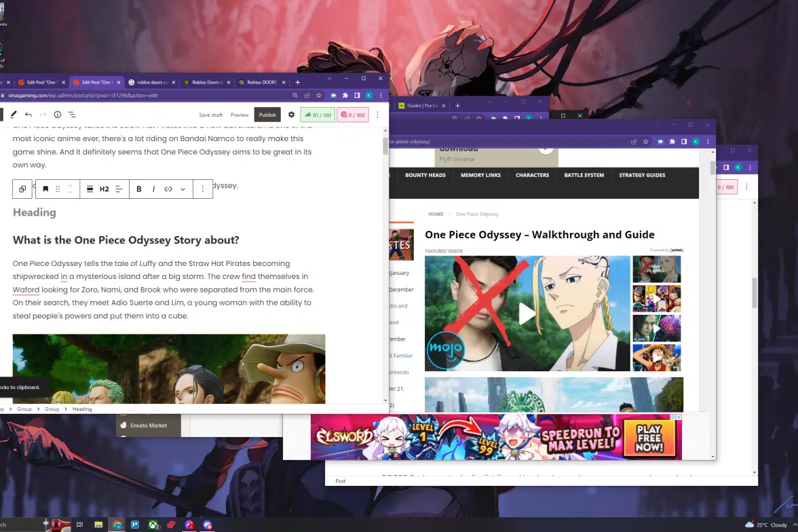Screen dimensions: 798x532
Task: Open the Chrome three-dot menu in editor window
Action: [x=381, y=95]
